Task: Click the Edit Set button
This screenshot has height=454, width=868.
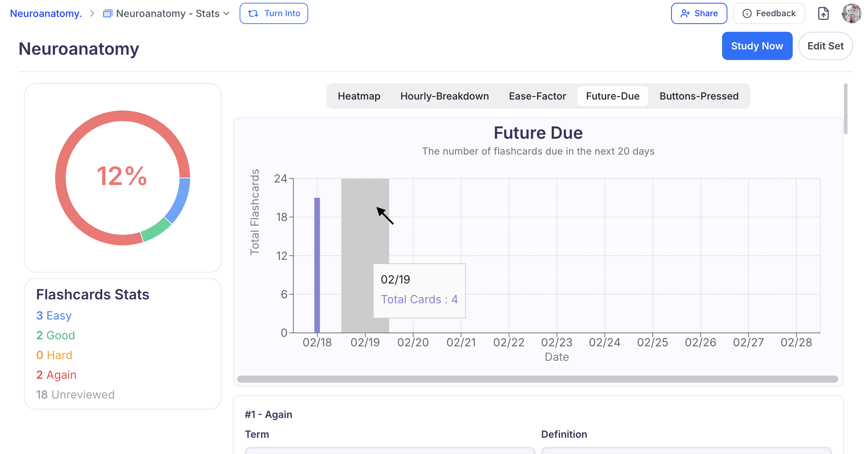Action: [825, 46]
